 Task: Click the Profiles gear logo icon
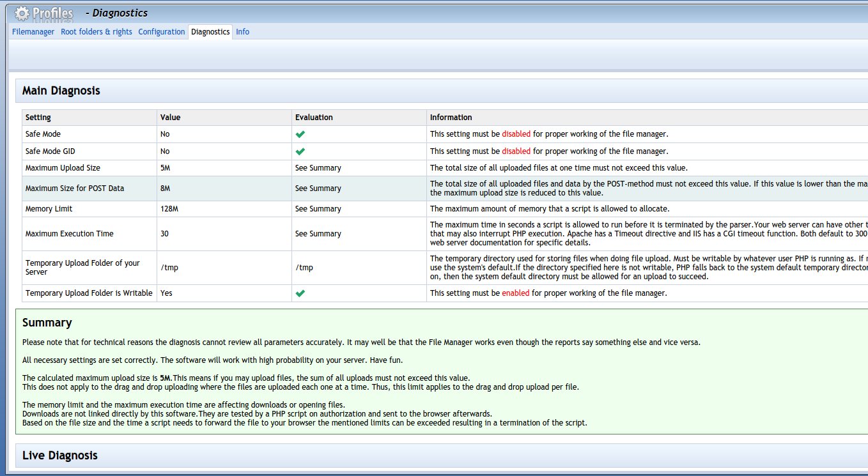(x=22, y=13)
